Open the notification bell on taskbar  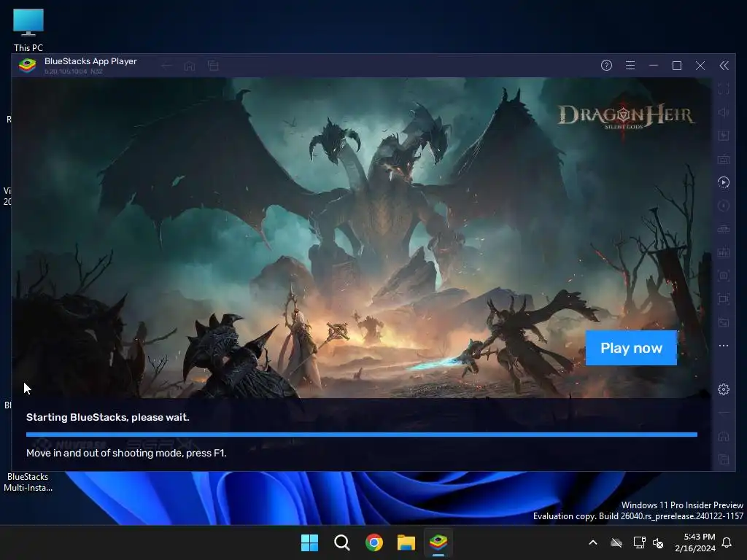pyautogui.click(x=727, y=542)
